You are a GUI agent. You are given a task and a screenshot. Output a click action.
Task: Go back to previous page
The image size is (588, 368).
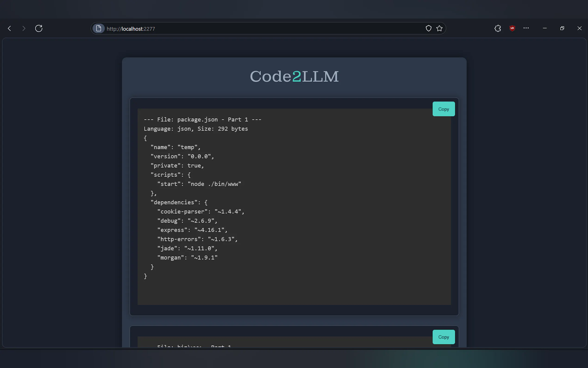tap(9, 29)
